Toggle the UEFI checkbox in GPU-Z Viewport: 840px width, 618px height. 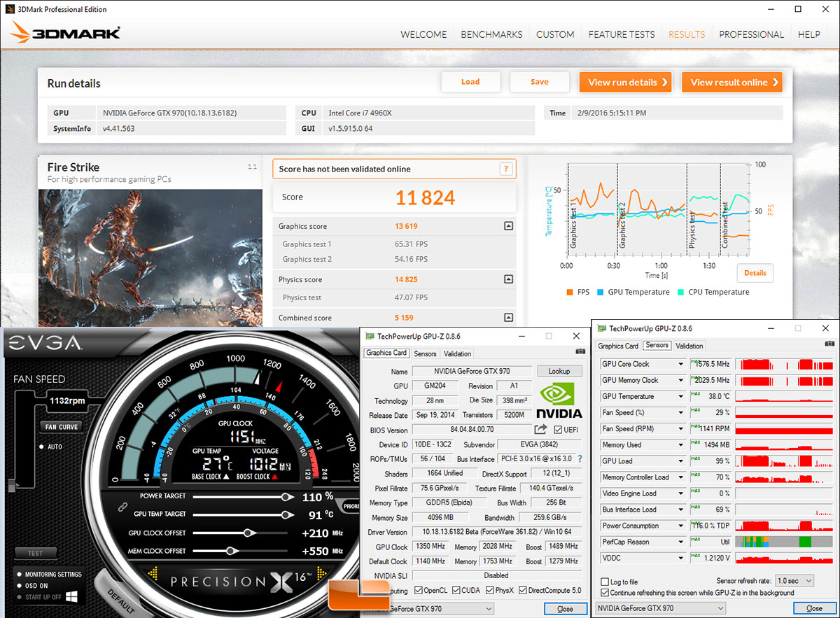(557, 429)
